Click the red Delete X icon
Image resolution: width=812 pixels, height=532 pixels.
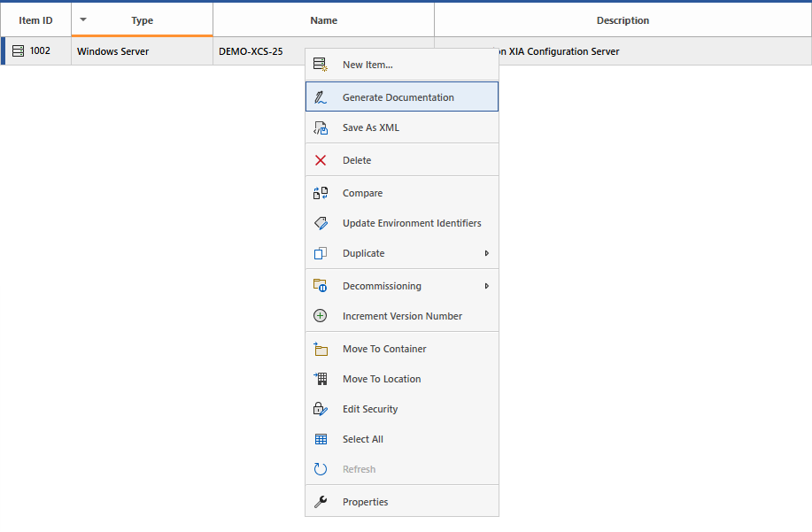[321, 160]
